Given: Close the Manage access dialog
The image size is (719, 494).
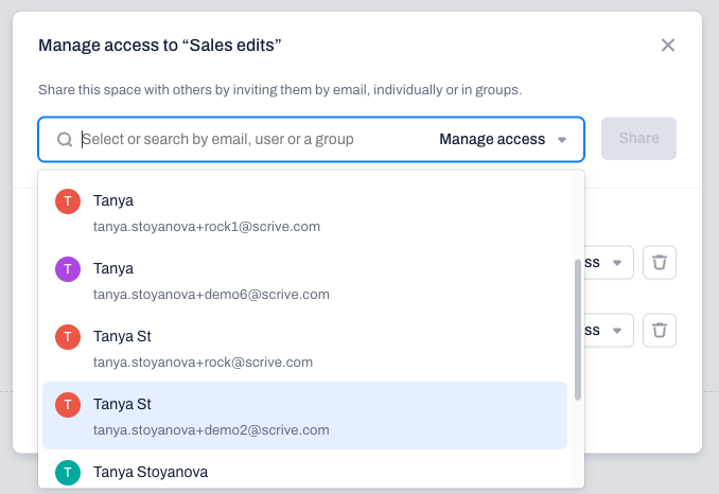Looking at the screenshot, I should (668, 45).
